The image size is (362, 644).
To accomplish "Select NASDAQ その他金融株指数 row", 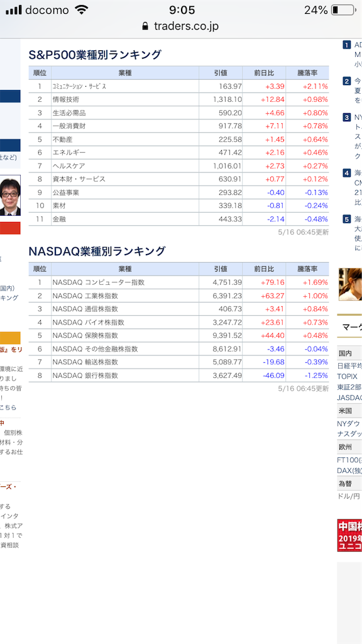I will [x=178, y=348].
